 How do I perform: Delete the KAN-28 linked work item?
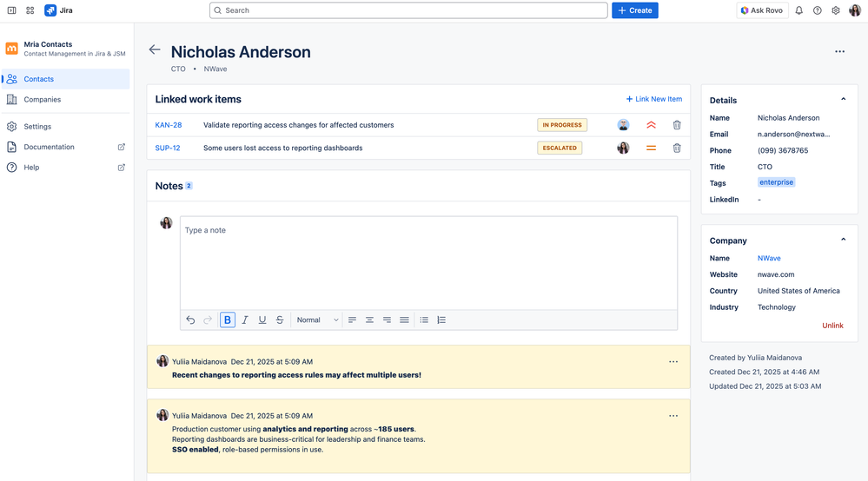677,125
